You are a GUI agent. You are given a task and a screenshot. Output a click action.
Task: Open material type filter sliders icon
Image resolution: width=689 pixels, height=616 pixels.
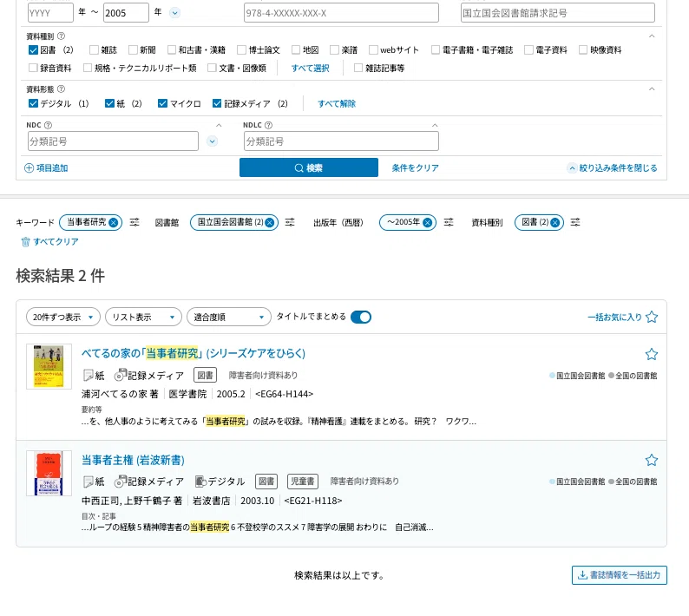pos(575,222)
